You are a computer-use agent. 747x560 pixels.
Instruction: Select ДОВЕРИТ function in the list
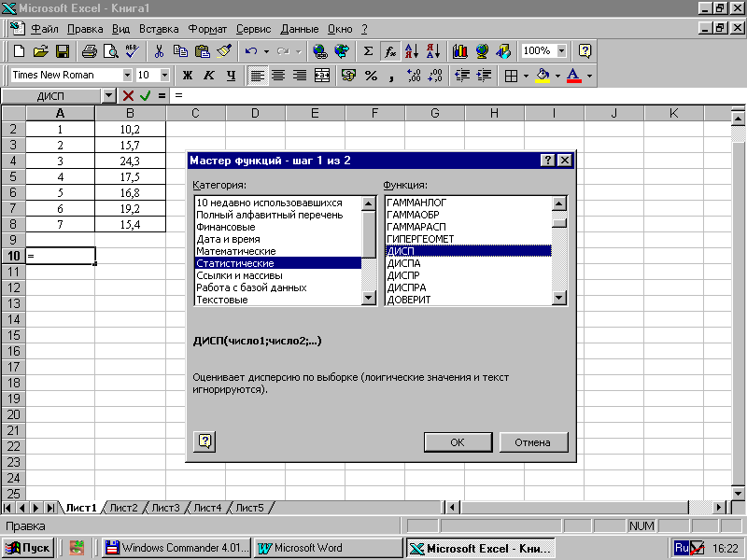coord(468,300)
